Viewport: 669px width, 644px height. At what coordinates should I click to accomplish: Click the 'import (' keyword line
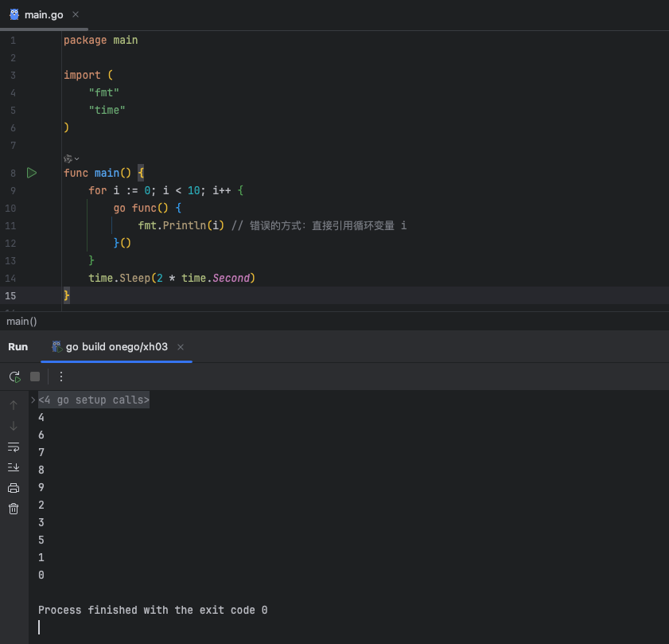[x=88, y=75]
